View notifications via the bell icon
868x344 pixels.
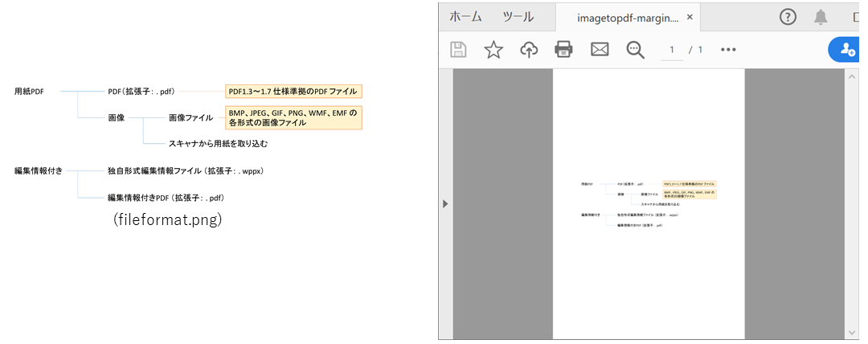coord(821,16)
